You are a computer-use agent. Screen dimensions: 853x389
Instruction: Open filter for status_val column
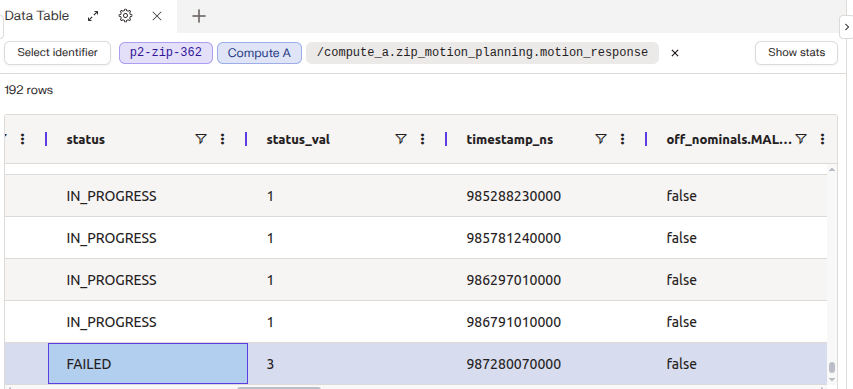pos(400,139)
